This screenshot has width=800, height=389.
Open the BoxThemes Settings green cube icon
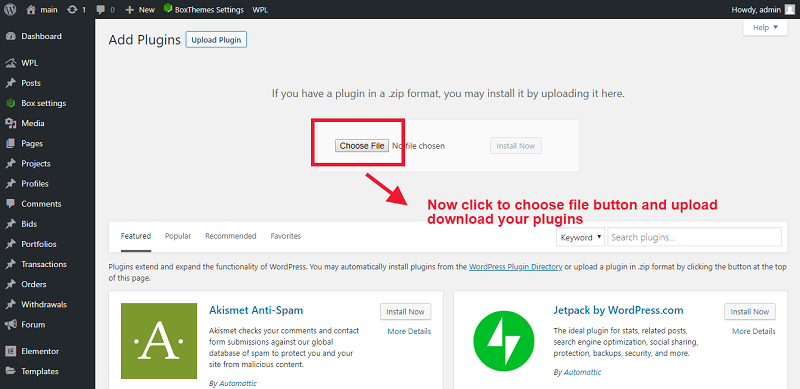[x=167, y=9]
